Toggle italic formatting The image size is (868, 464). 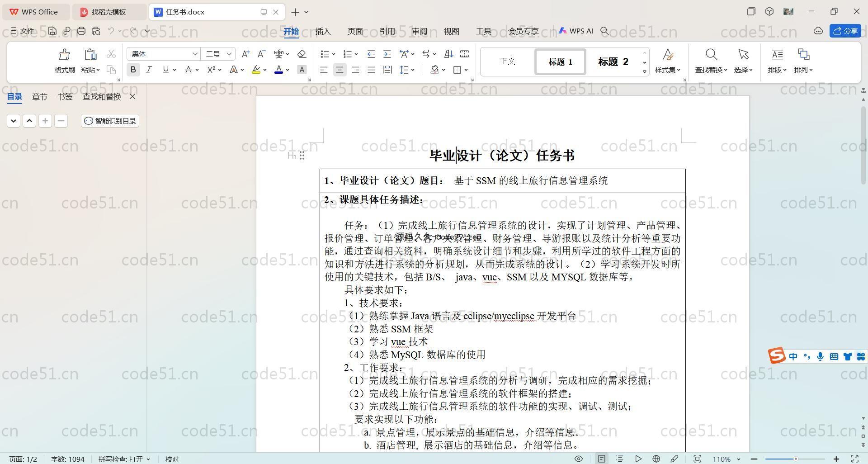149,70
